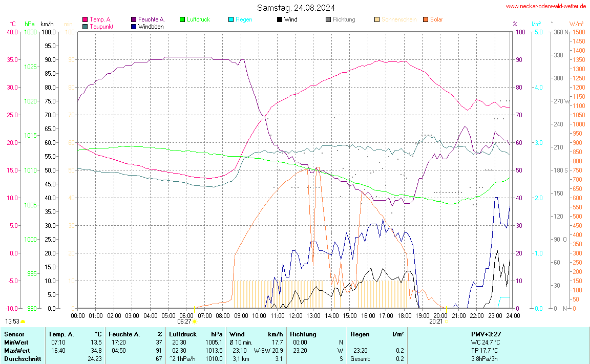590x364 pixels.
Task: Select the green Luftdruck legend square
Action: pyautogui.click(x=182, y=19)
